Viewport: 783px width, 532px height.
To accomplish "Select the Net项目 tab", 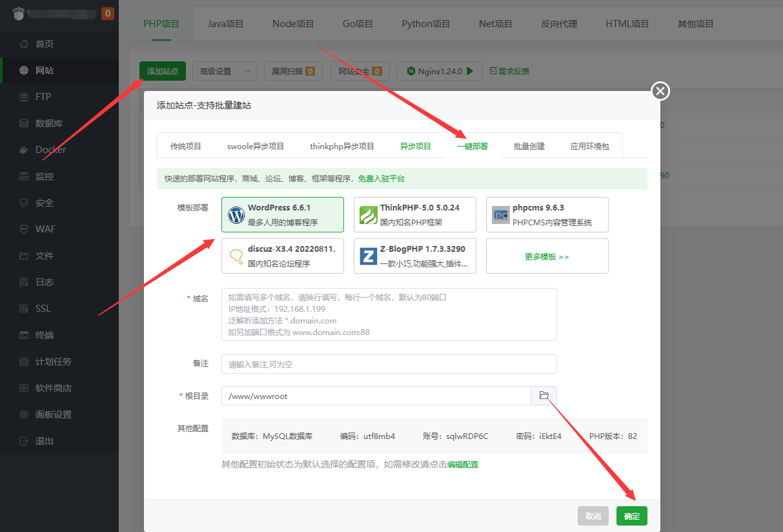I will point(496,24).
